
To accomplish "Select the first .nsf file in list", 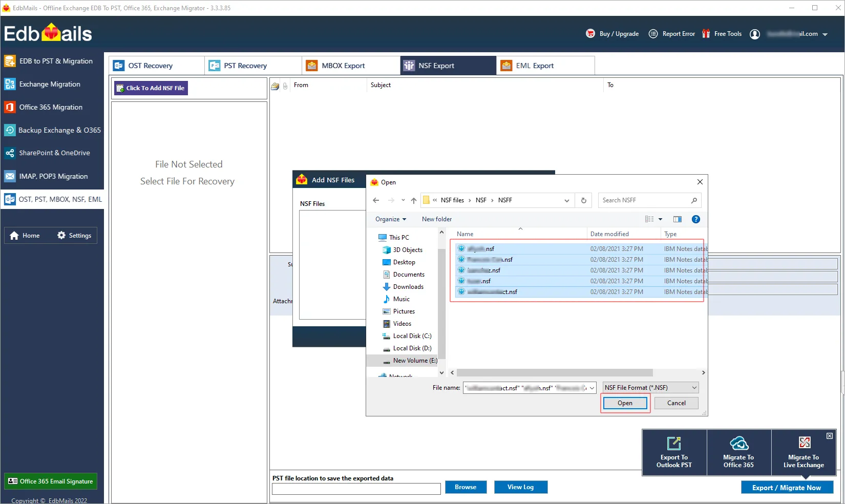I will [x=581, y=249].
